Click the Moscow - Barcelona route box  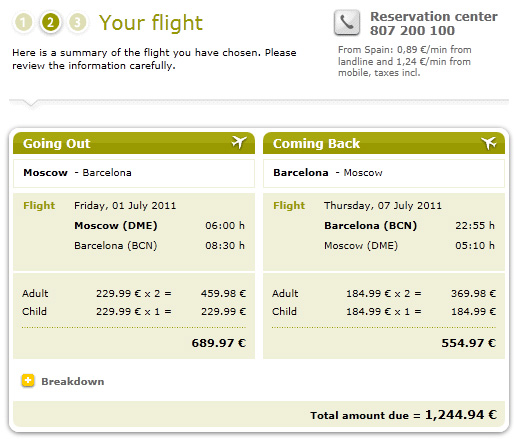pos(134,173)
